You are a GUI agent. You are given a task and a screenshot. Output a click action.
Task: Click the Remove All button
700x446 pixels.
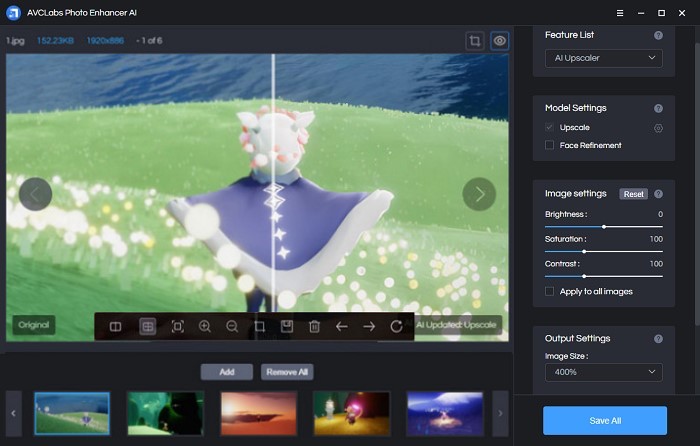(287, 372)
